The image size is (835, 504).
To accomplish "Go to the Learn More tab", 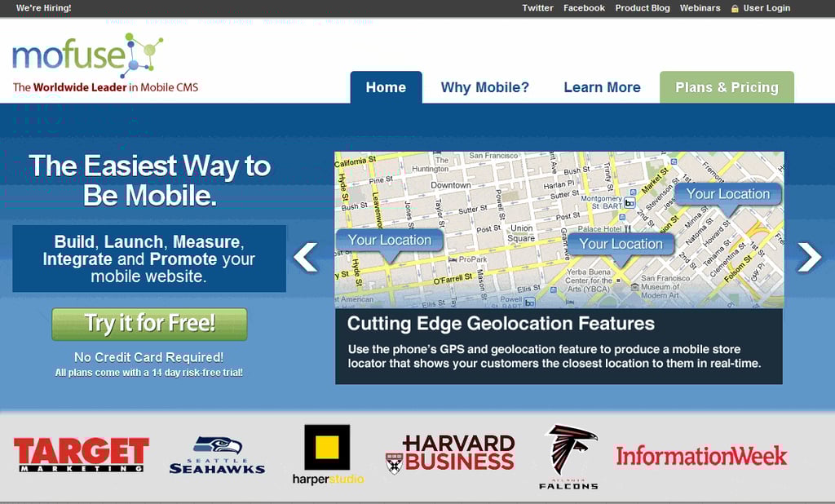I will coord(602,87).
